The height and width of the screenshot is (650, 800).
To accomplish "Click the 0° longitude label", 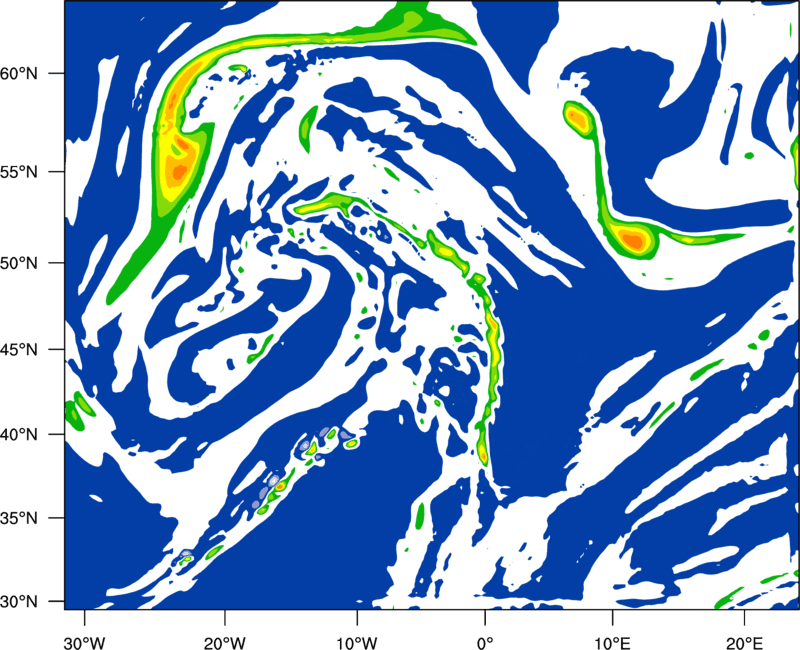I will pyautogui.click(x=485, y=643).
